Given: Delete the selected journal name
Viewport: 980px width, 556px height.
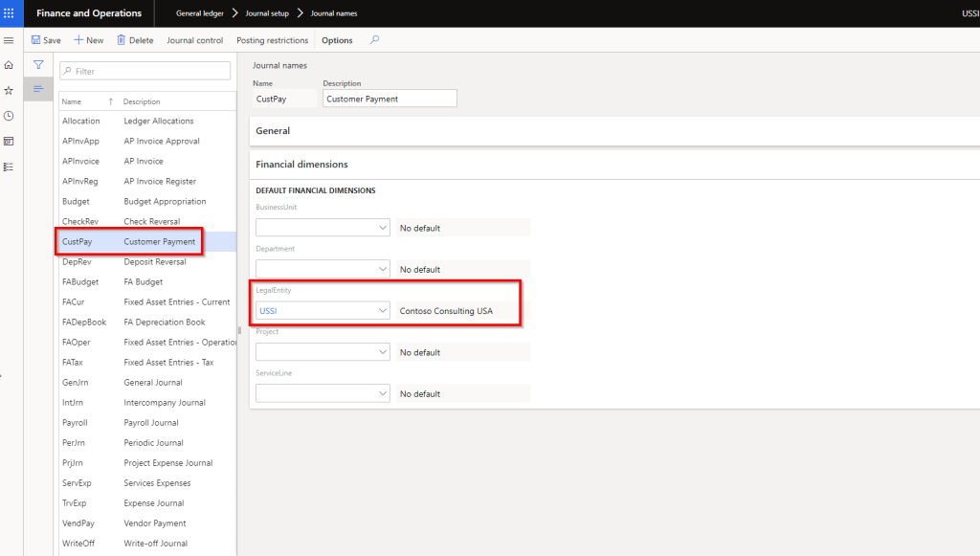Looking at the screenshot, I should click(135, 40).
